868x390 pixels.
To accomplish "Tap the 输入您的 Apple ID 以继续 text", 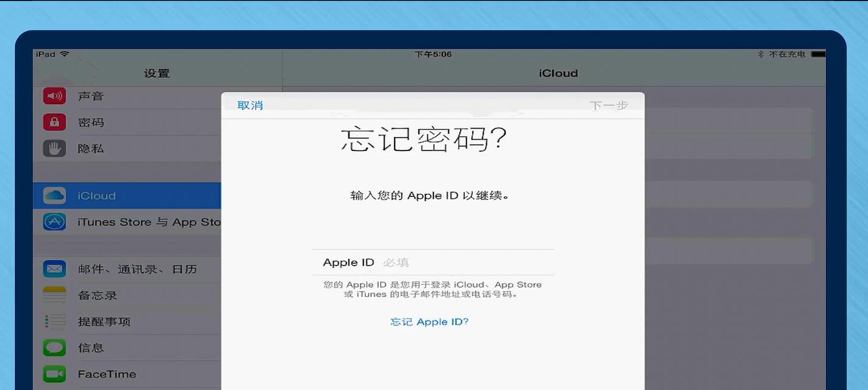I will click(430, 196).
